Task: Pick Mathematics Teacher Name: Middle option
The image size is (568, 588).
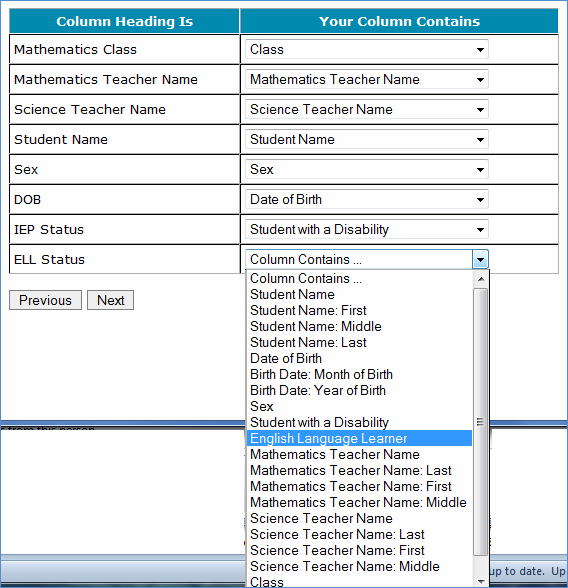Action: click(359, 502)
